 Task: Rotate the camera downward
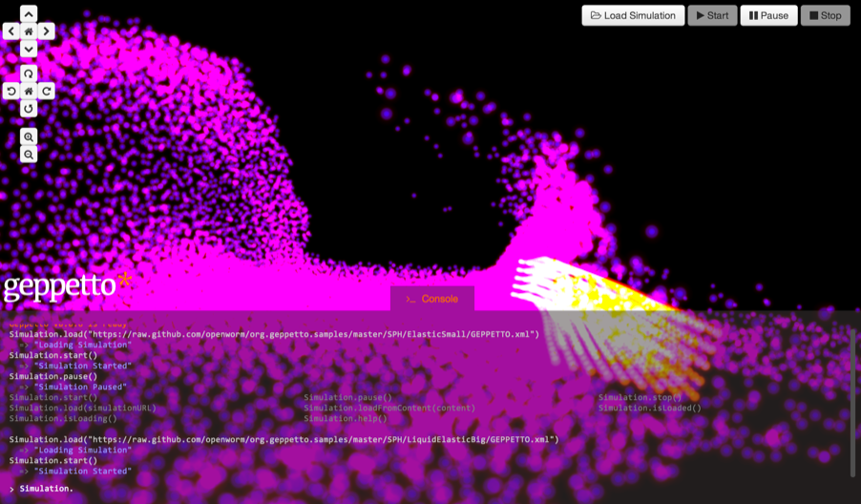(x=29, y=109)
